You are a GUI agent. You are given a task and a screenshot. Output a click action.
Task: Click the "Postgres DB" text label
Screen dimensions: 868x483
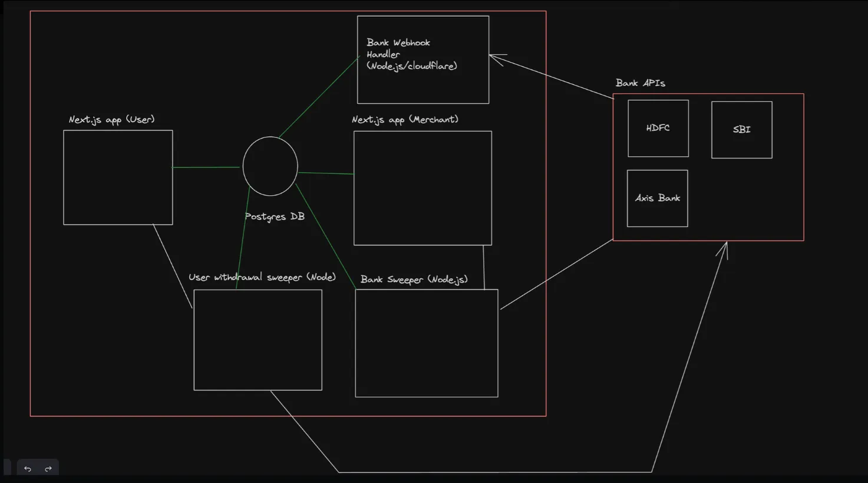(x=275, y=216)
